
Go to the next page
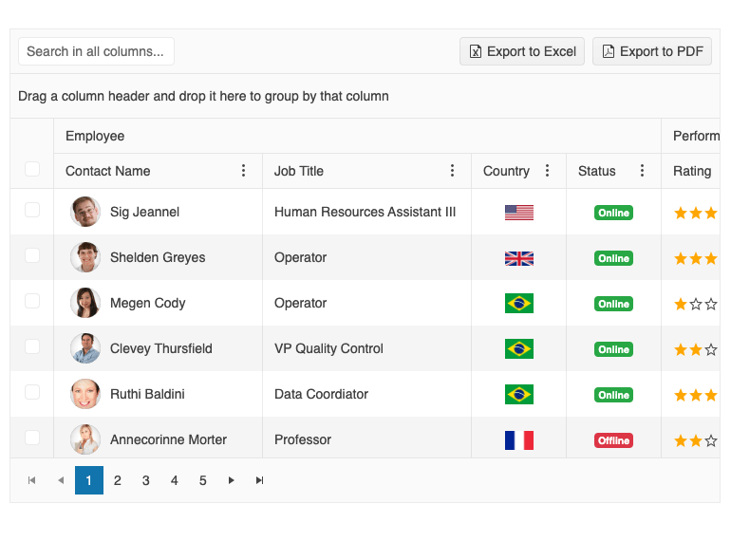point(231,480)
